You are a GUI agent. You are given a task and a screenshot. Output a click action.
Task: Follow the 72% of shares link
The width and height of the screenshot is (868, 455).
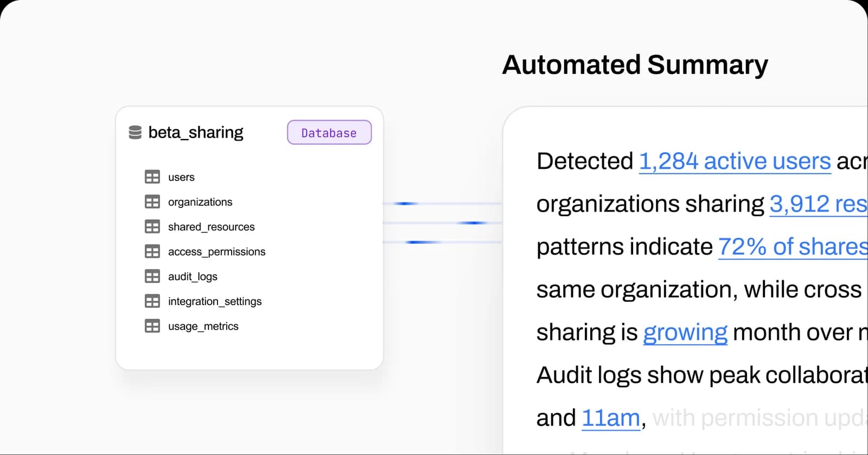pyautogui.click(x=792, y=247)
